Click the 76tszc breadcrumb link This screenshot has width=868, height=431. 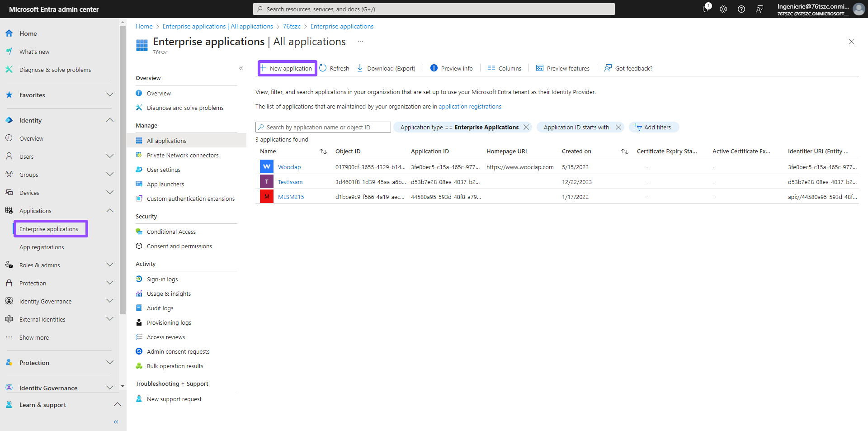point(292,26)
